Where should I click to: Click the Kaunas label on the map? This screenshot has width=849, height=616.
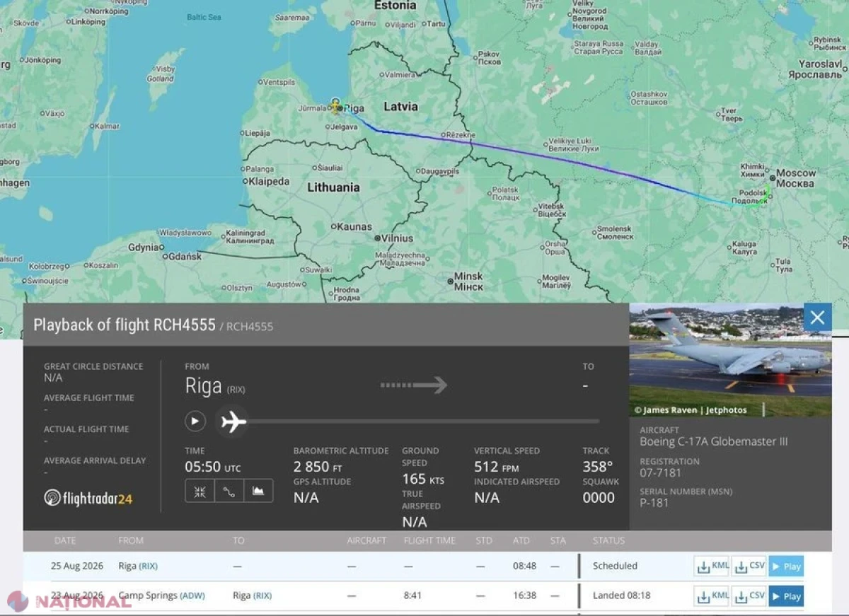pyautogui.click(x=354, y=227)
